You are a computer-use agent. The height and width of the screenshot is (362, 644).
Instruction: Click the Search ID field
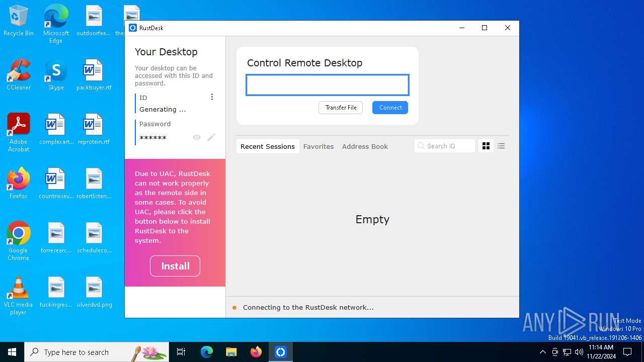[445, 146]
